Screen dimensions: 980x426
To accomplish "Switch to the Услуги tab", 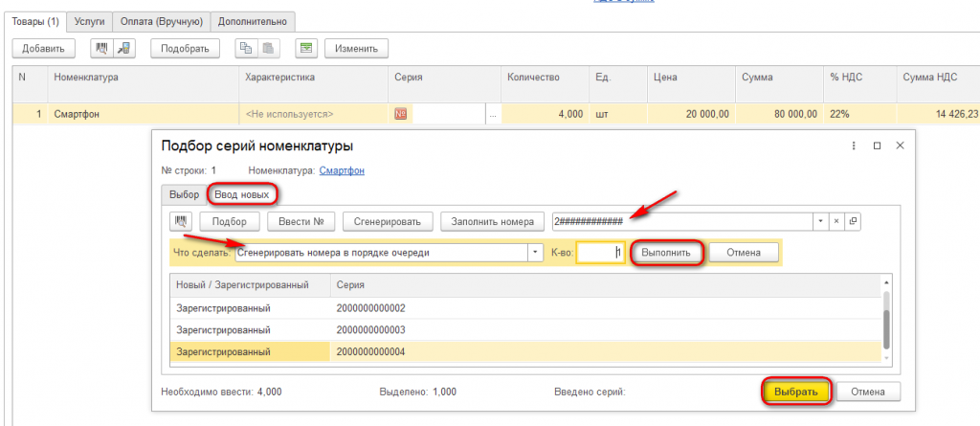I will click(89, 21).
